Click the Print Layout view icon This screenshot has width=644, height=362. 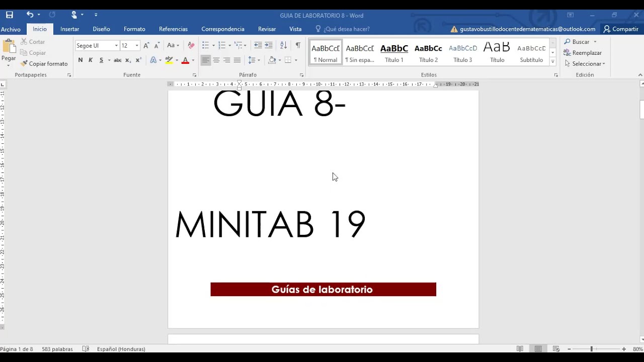[538, 349]
